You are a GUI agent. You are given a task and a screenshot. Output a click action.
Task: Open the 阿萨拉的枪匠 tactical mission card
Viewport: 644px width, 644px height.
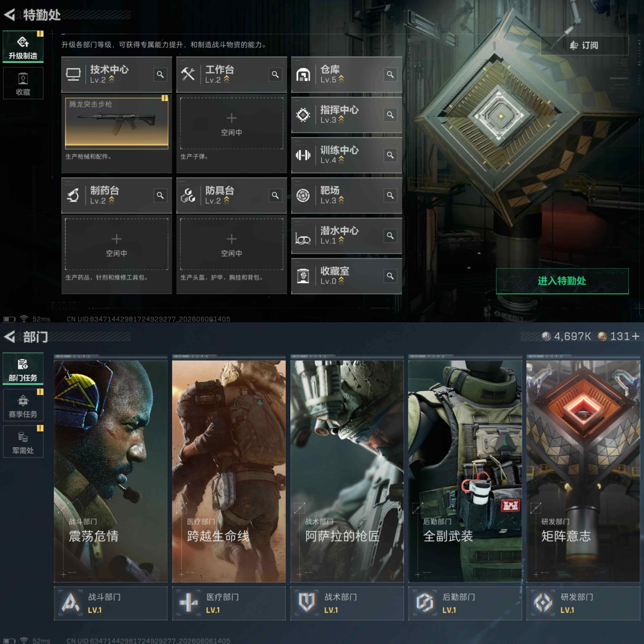click(x=347, y=471)
